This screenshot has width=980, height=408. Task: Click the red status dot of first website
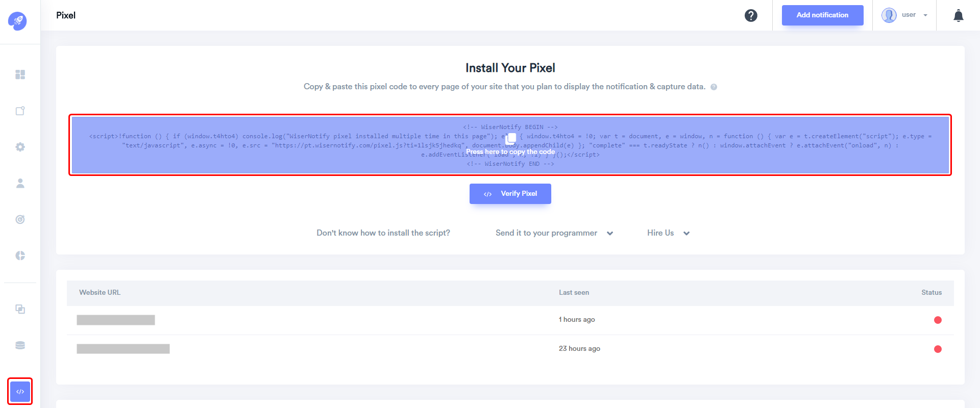pyautogui.click(x=938, y=320)
